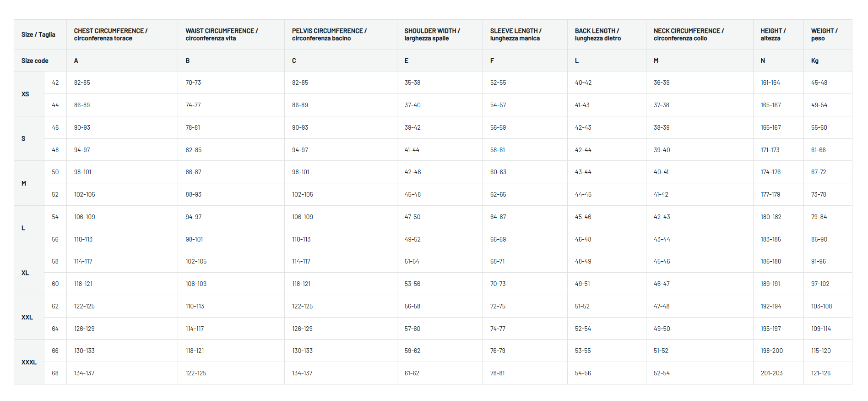Click the weight value 121-126
Viewport: 868px width, 401px height.
[820, 373]
